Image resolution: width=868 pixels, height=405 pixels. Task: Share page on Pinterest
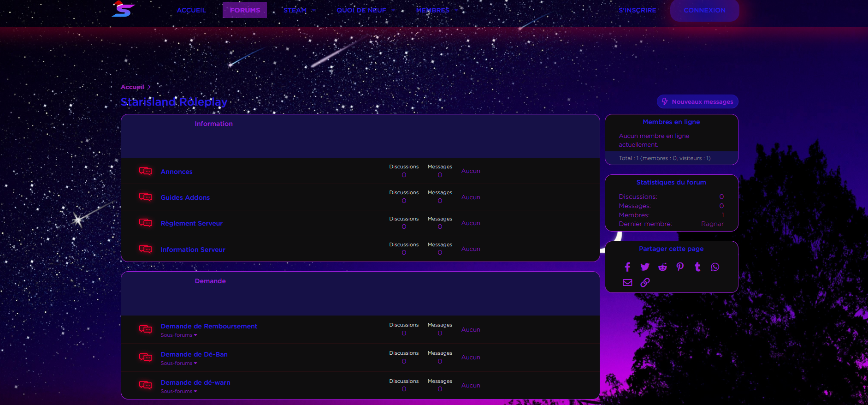(x=680, y=267)
